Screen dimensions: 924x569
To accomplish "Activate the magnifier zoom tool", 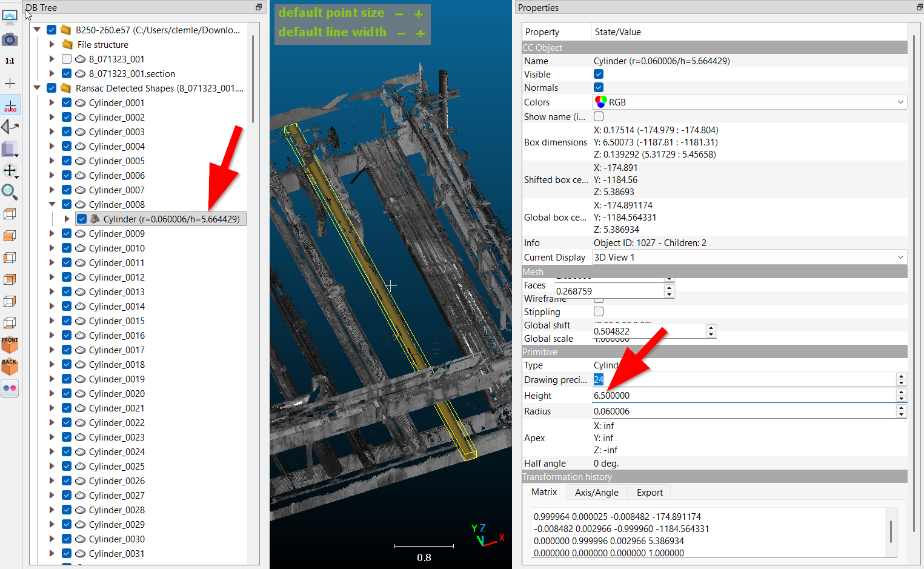I will click(10, 192).
